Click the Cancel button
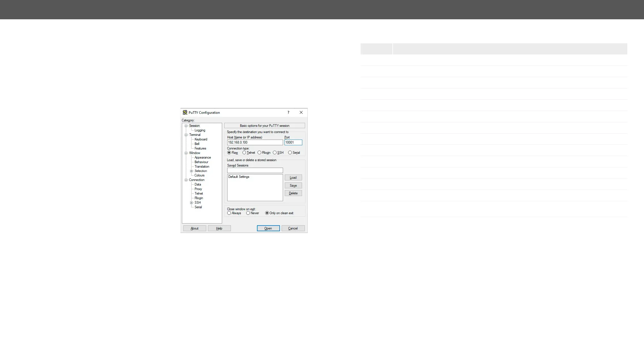This screenshot has width=644, height=362. [293, 228]
